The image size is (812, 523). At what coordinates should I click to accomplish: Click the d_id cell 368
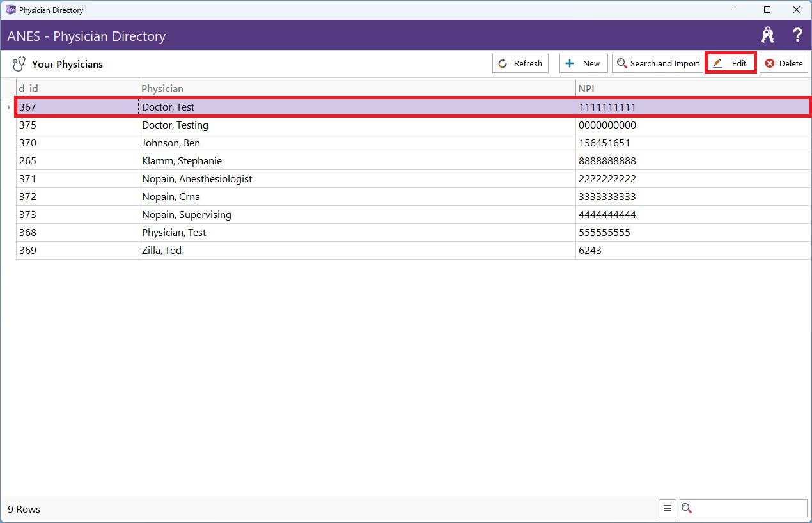[77, 233]
